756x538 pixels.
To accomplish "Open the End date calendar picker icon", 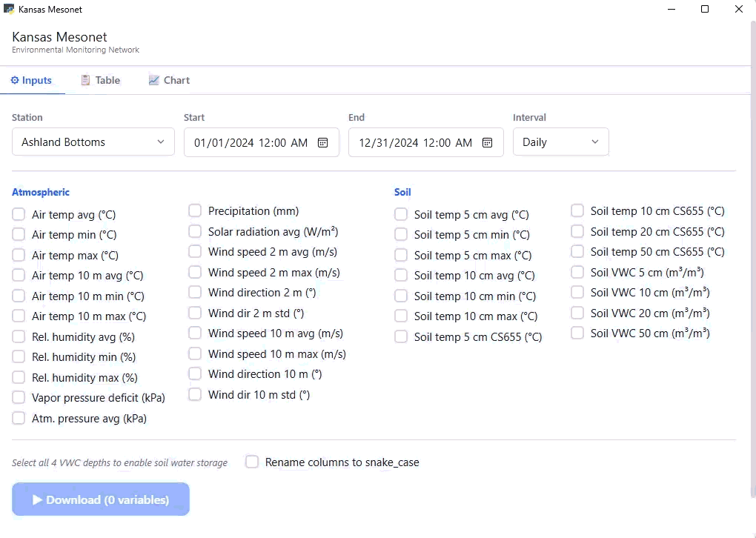I will pyautogui.click(x=488, y=143).
